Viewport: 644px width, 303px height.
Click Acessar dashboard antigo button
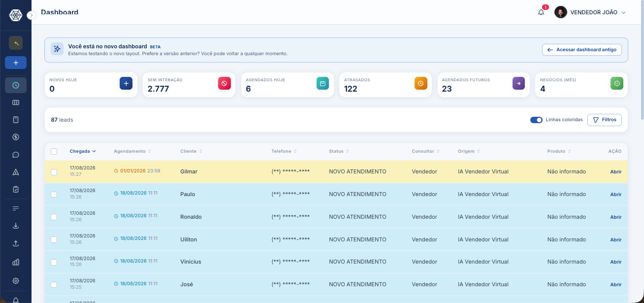tap(582, 50)
